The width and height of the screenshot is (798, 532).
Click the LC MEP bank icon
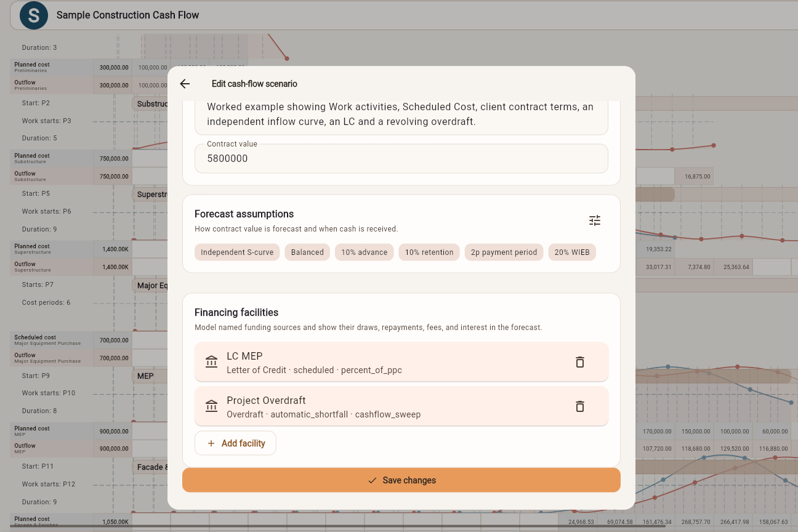[212, 362]
